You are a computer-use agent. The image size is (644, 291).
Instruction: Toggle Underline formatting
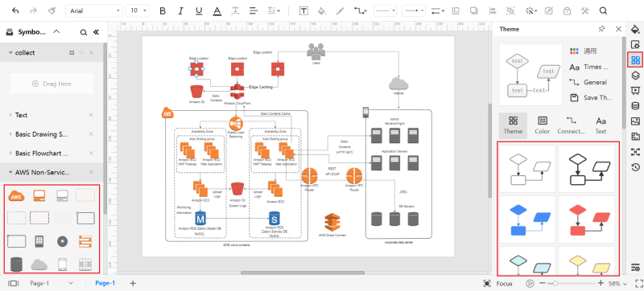tap(199, 11)
